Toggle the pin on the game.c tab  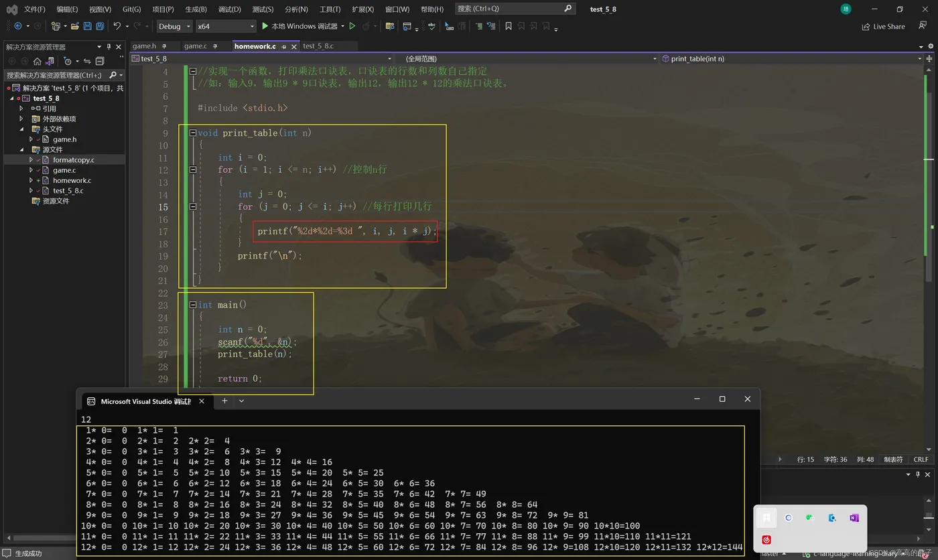click(x=215, y=46)
